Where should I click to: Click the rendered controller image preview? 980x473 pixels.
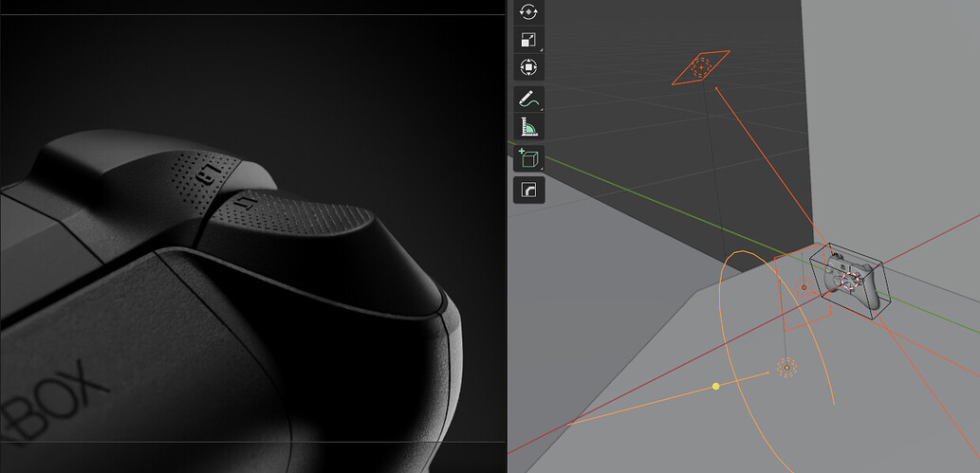[252, 236]
